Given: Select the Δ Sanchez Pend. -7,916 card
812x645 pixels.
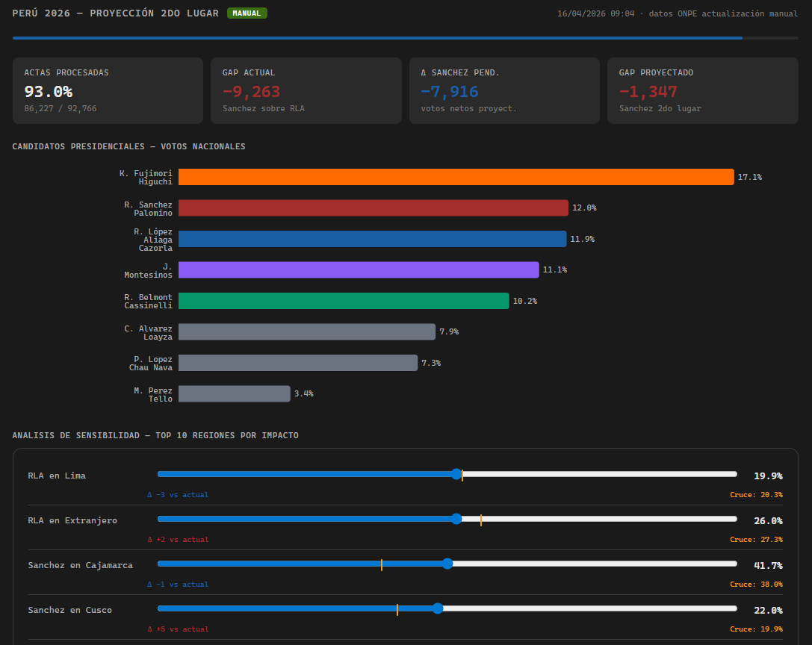Looking at the screenshot, I should pyautogui.click(x=504, y=90).
